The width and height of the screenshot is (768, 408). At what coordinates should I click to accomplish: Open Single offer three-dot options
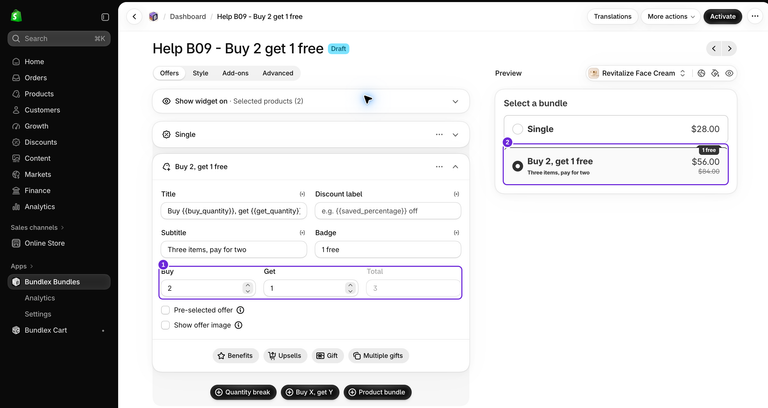click(x=439, y=135)
